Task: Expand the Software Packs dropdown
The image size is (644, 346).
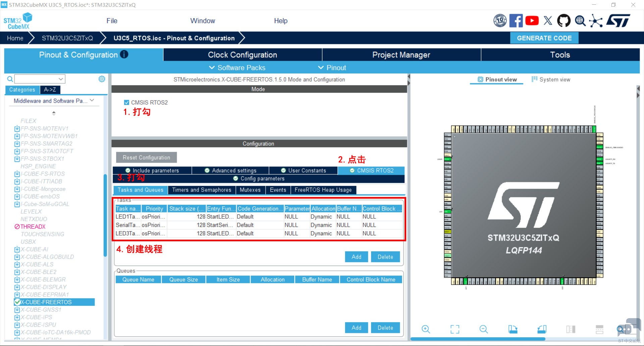Action: [237, 68]
